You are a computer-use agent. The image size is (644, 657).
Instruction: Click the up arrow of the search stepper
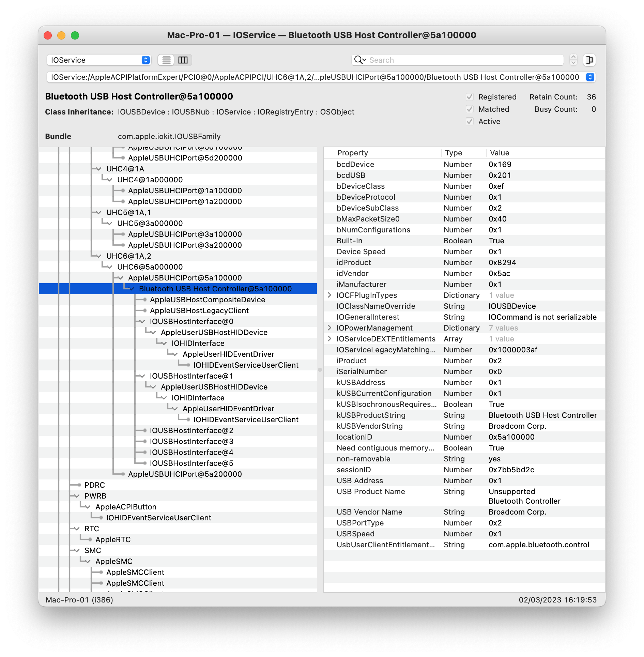tap(573, 57)
